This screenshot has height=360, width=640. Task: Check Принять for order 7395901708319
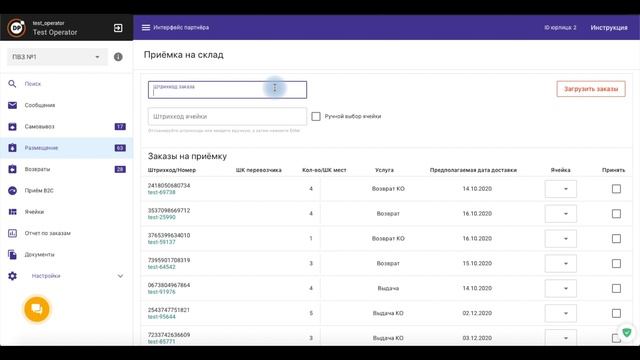coord(616,263)
